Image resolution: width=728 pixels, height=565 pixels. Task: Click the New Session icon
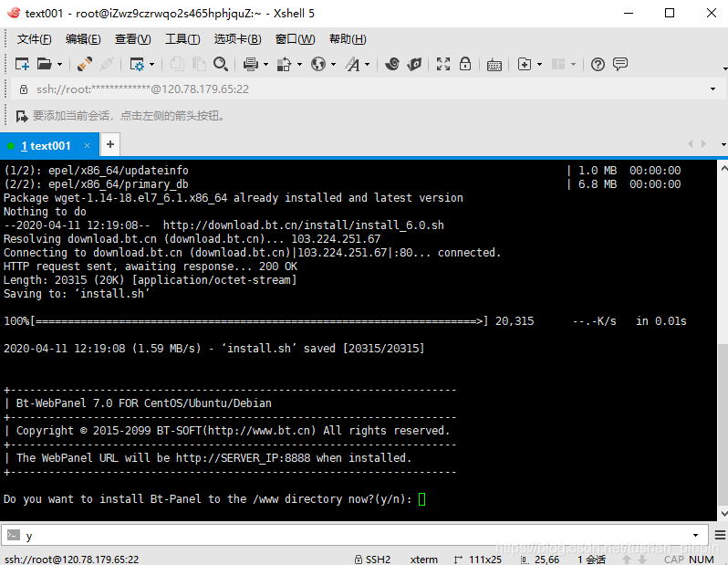point(22,64)
